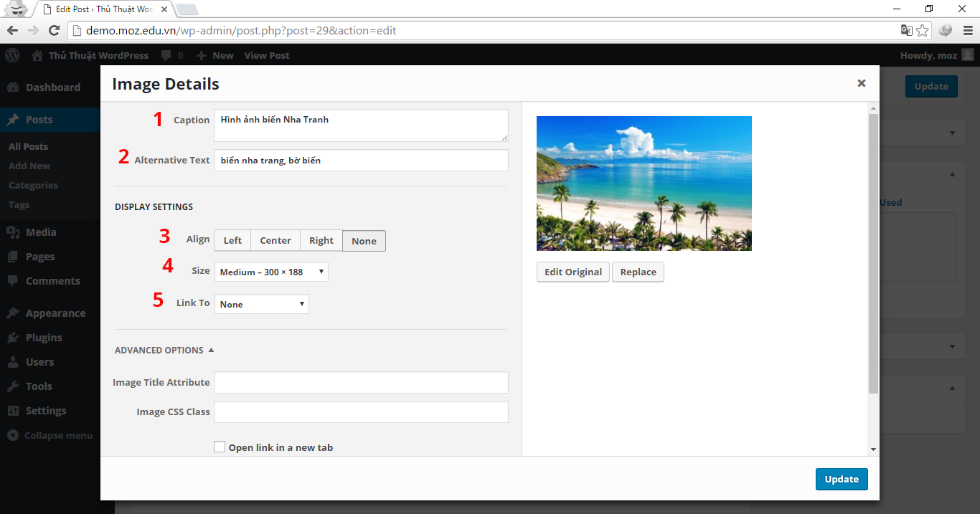Open a new browser tab

(x=187, y=9)
